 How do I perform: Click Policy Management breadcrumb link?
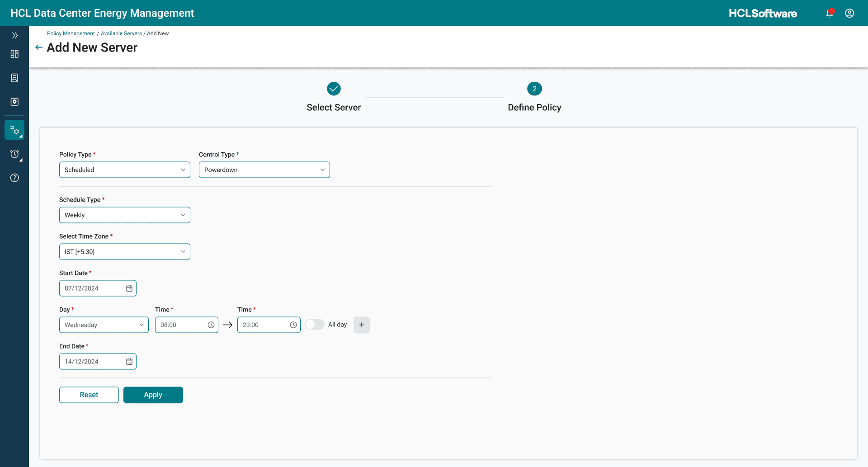coord(71,33)
